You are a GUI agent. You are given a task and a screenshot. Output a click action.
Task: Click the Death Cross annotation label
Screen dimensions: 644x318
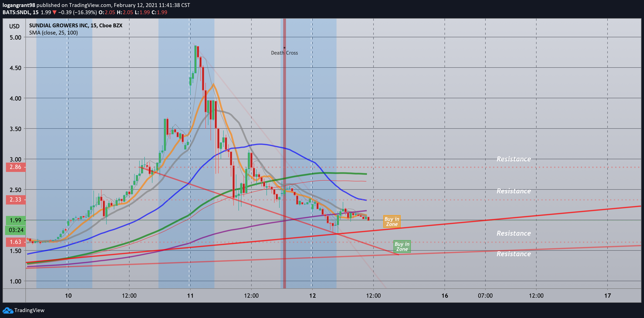coord(284,53)
